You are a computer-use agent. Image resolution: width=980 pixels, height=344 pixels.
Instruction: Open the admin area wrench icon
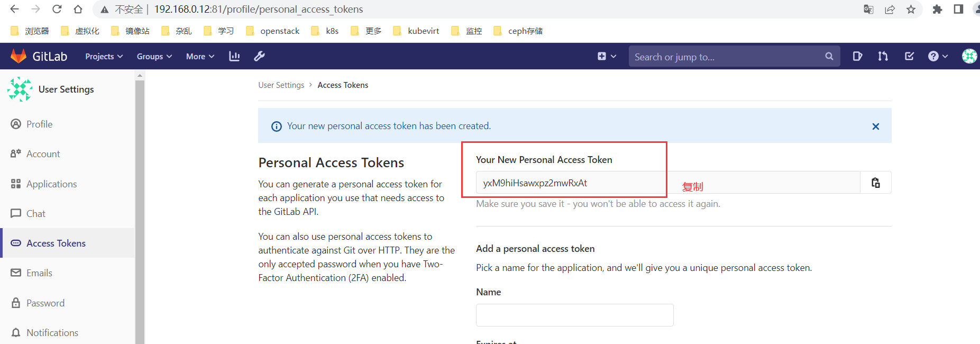point(259,56)
